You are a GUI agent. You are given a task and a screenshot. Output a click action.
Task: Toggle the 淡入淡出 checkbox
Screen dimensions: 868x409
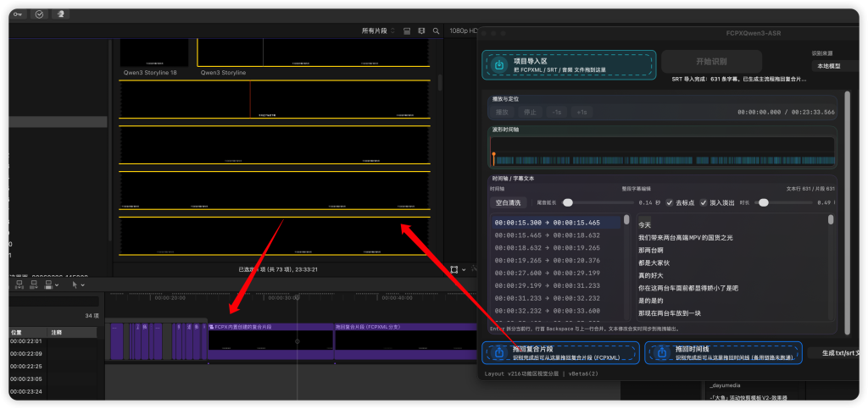[x=704, y=202]
